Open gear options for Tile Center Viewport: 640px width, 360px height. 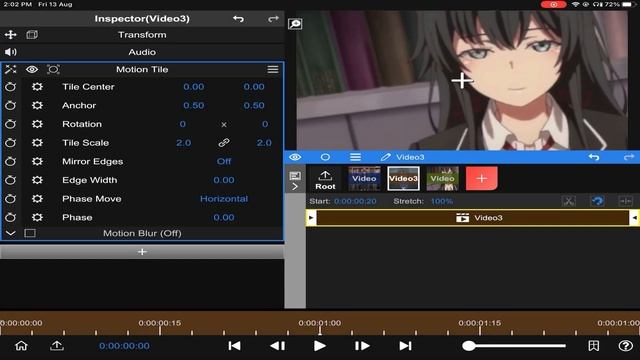pos(37,87)
